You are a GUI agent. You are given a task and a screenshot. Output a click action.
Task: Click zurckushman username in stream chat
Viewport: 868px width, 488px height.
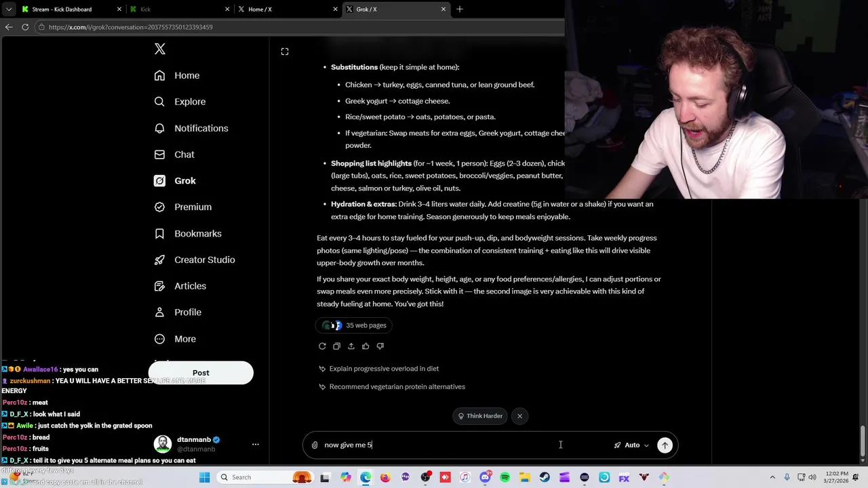point(30,381)
